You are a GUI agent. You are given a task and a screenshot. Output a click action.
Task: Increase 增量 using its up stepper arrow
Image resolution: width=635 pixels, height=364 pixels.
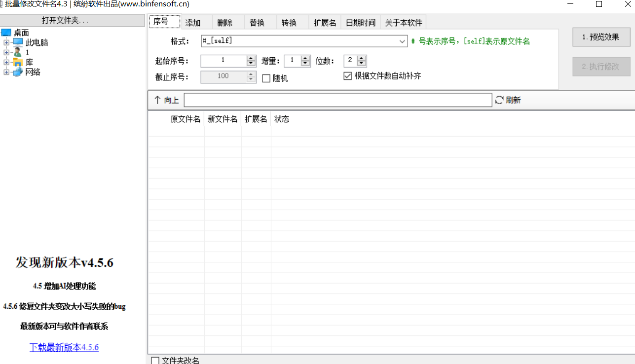(305, 58)
